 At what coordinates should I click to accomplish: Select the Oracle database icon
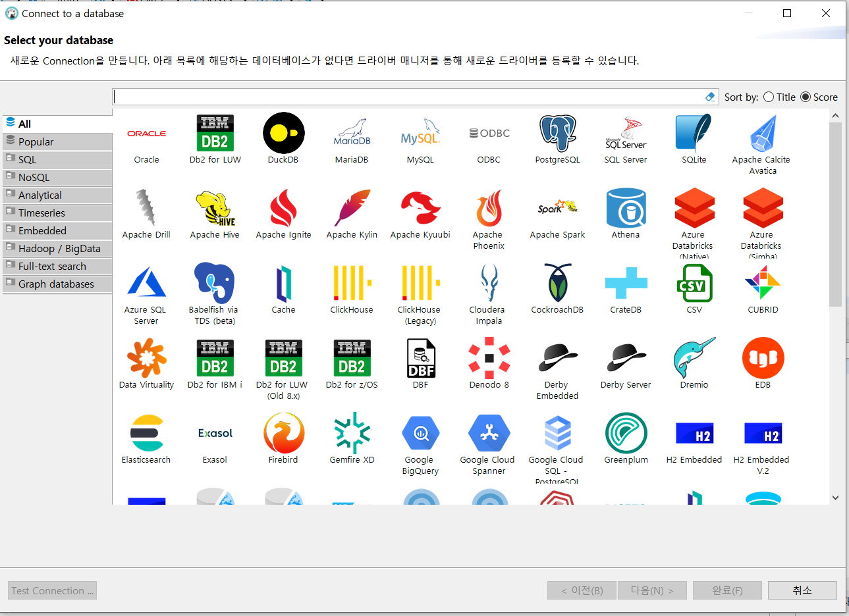[146, 133]
